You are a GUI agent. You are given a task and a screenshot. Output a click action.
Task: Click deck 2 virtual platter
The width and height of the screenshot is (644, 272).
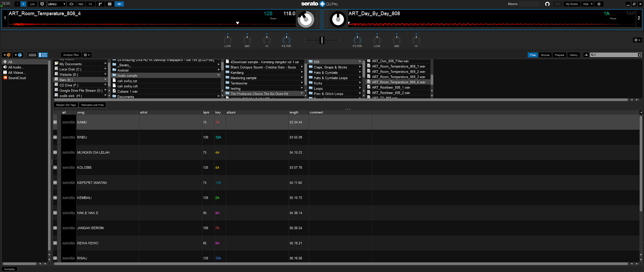(x=338, y=19)
